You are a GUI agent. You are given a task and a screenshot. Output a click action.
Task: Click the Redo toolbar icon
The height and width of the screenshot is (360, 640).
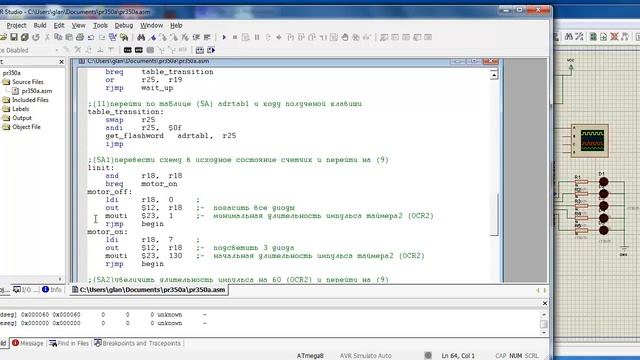[102, 37]
